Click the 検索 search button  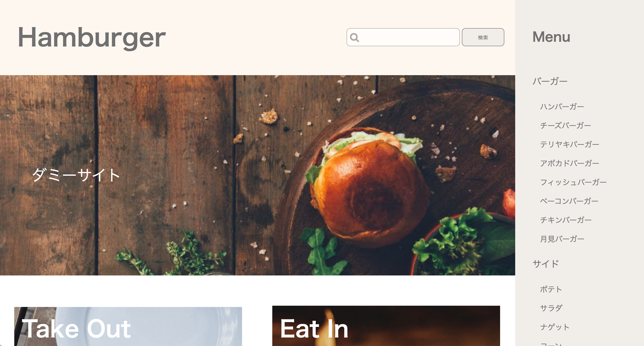coord(483,37)
